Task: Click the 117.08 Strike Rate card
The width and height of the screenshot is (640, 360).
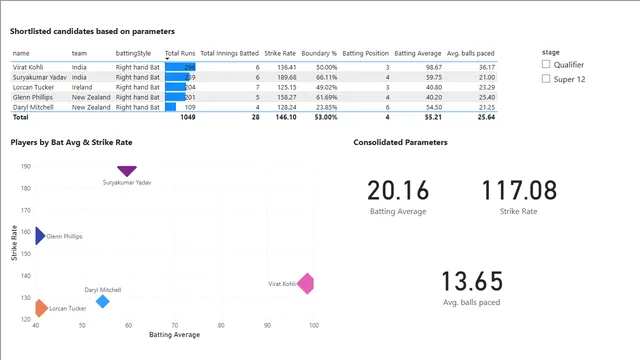Action: (x=519, y=197)
